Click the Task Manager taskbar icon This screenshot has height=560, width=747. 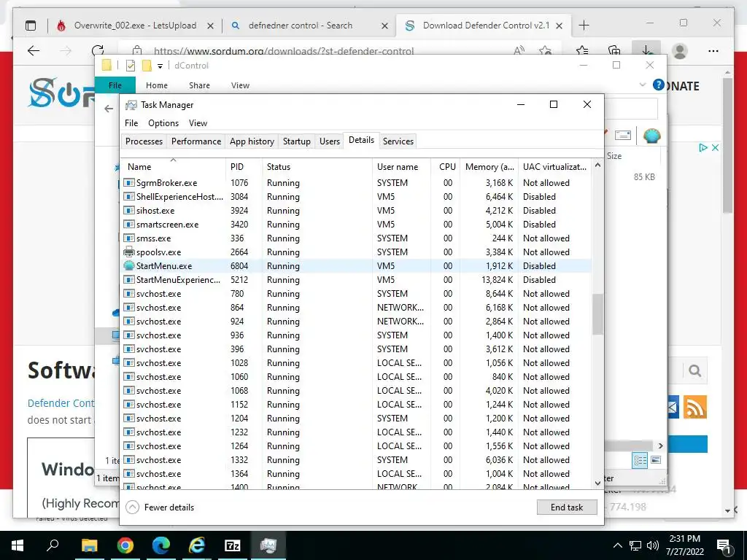pos(268,545)
